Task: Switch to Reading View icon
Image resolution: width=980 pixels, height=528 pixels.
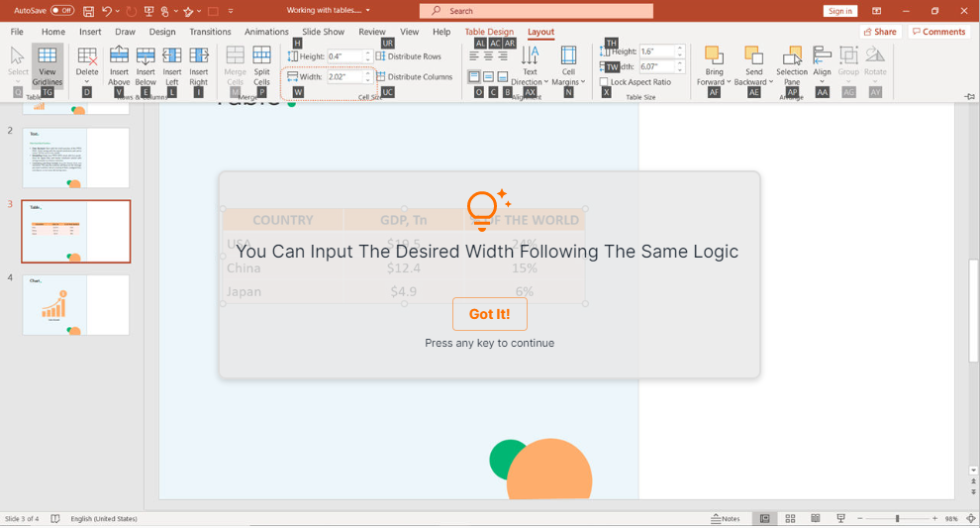Action: point(815,519)
